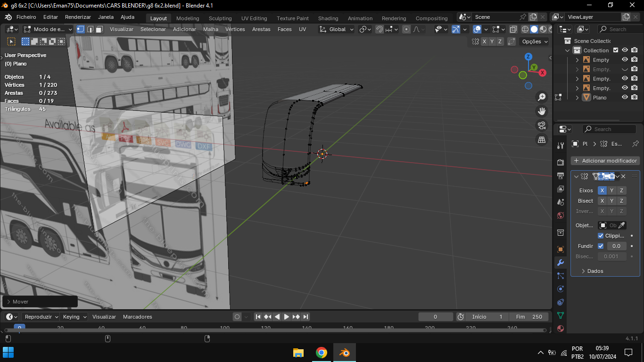The width and height of the screenshot is (644, 362).
Task: Open the Opções dropdown
Action: [535, 41]
